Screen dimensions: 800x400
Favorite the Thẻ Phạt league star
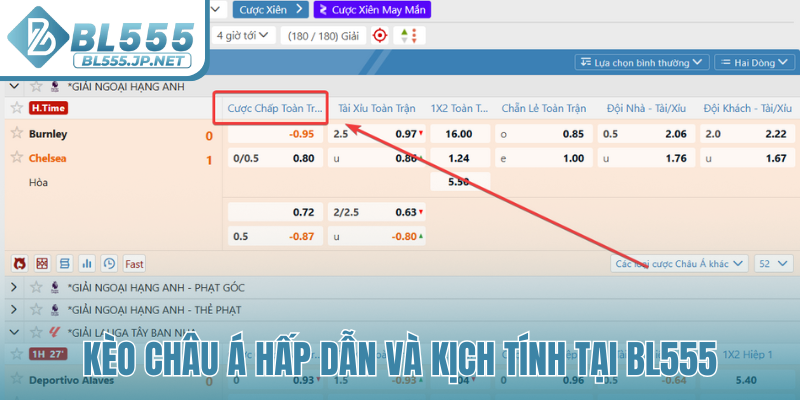pyautogui.click(x=36, y=309)
